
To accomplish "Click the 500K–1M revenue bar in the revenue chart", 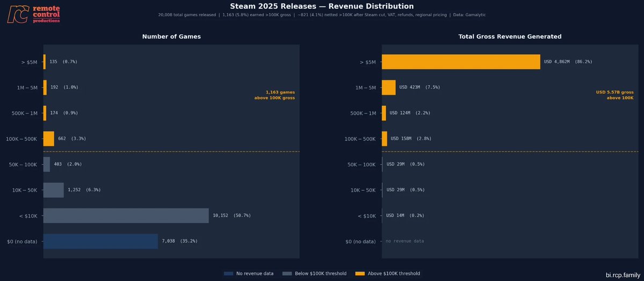I will tap(384, 113).
